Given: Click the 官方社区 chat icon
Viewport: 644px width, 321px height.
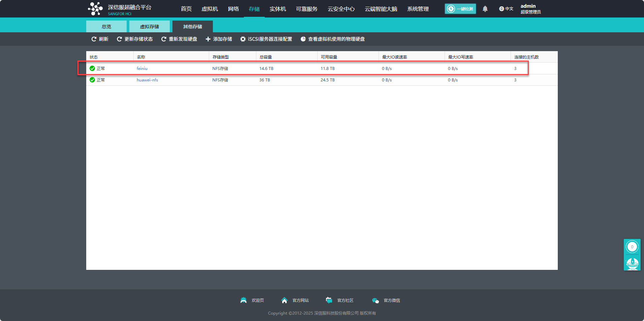Looking at the screenshot, I should (x=329, y=300).
